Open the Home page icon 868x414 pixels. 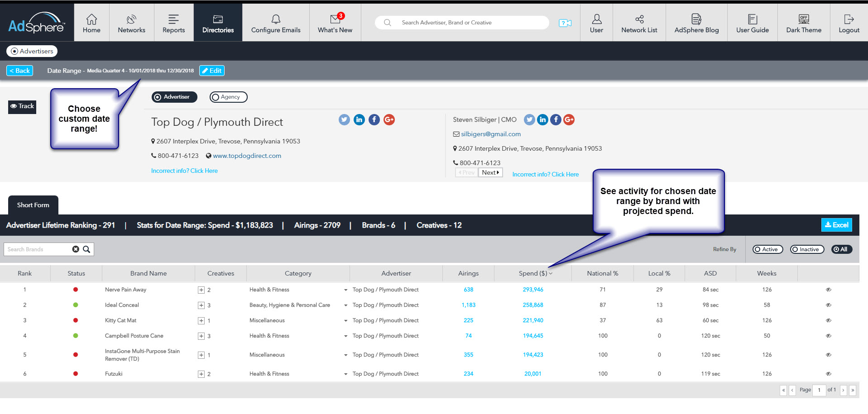91,19
